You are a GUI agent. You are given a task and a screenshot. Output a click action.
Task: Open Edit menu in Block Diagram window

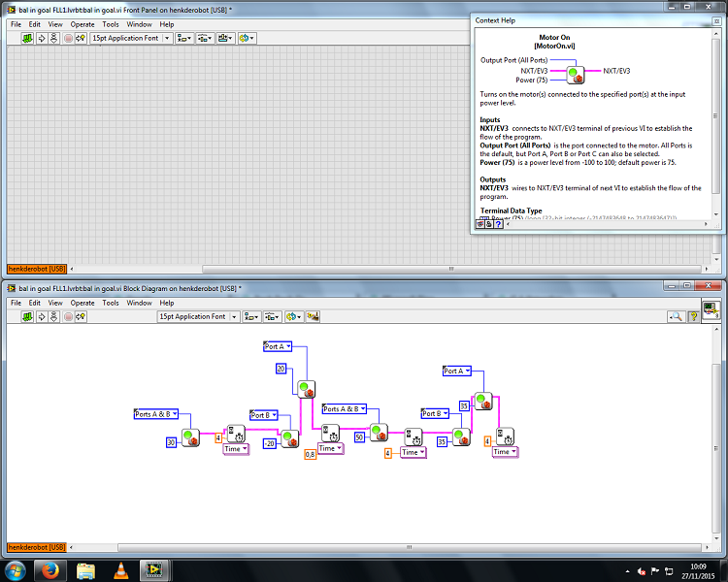click(x=34, y=303)
